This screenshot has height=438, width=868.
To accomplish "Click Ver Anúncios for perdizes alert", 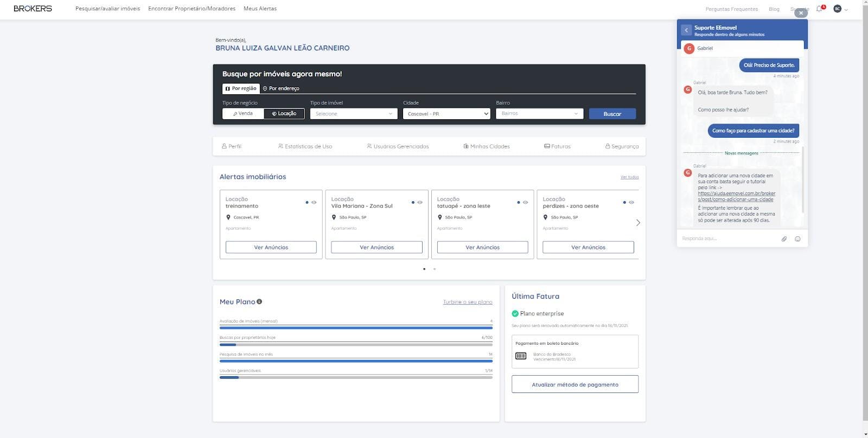I will click(588, 247).
